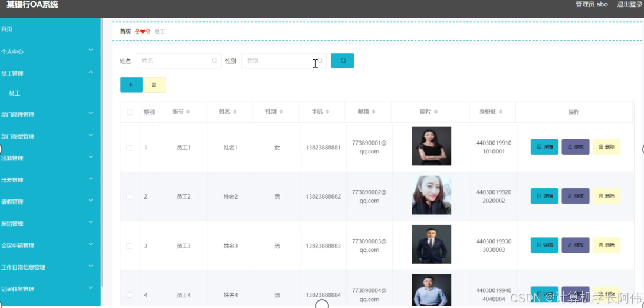The image size is (644, 308).
Task: Toggle the select-all header checkbox
Action: [130, 112]
